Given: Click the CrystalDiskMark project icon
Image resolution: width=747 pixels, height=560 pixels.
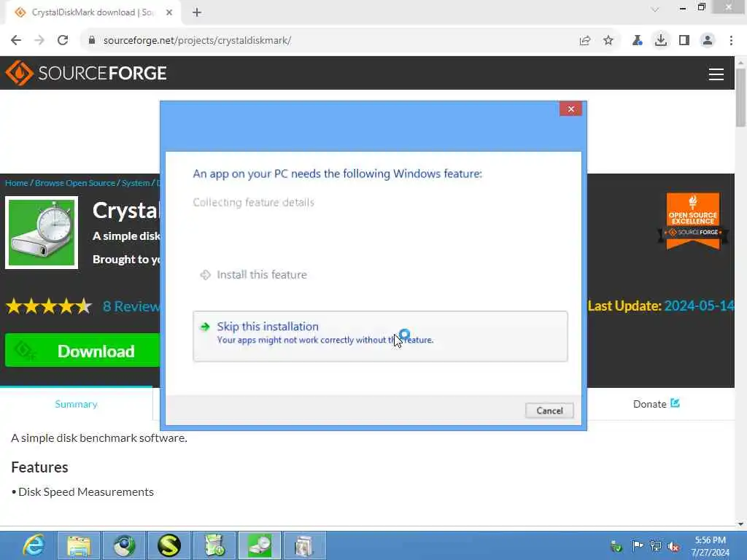Looking at the screenshot, I should click(42, 233).
